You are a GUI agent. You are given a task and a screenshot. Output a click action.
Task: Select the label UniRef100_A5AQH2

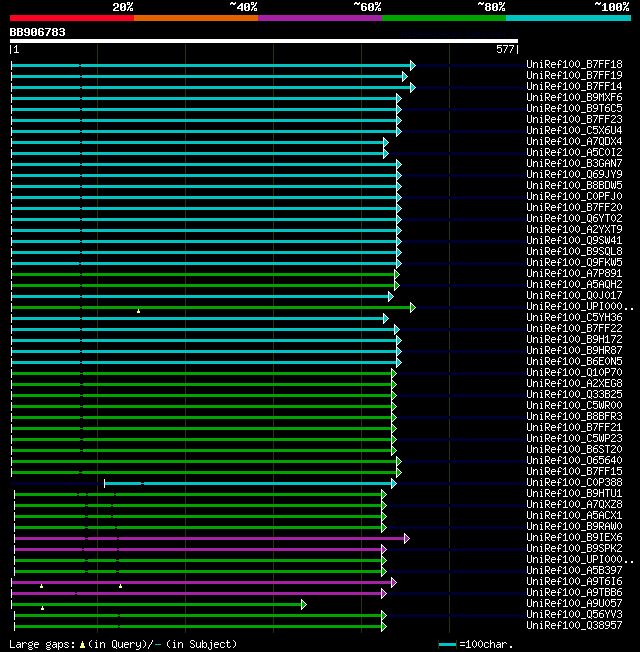pyautogui.click(x=574, y=284)
